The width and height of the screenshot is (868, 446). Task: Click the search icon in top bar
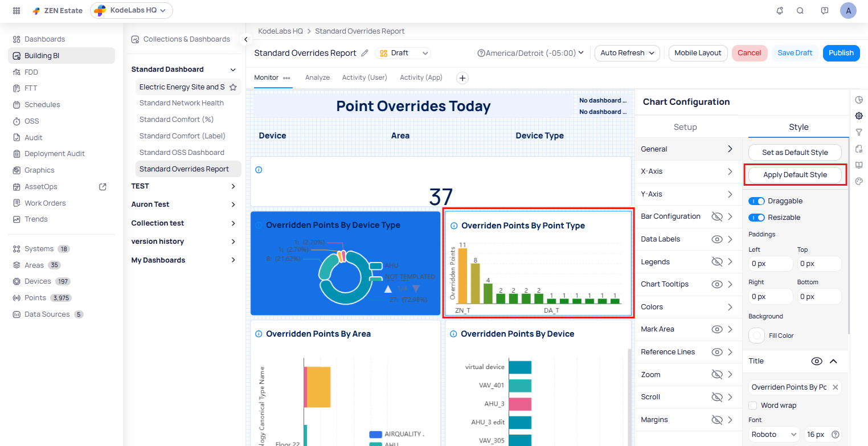(x=800, y=11)
